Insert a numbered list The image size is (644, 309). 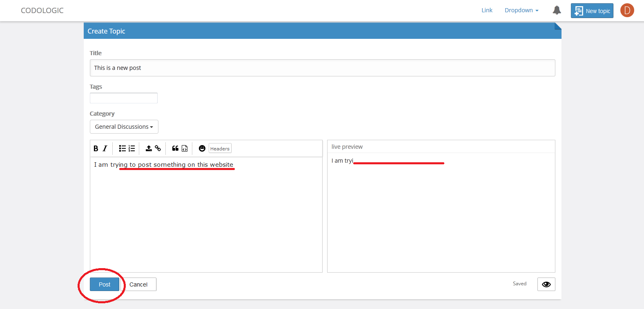pyautogui.click(x=131, y=148)
